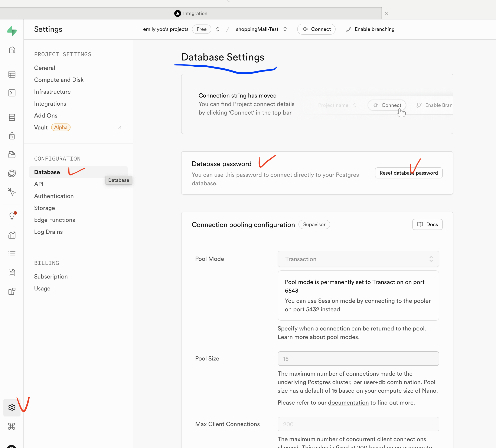This screenshot has height=448, width=496.
Task: Click the Pool Size input field
Action: click(358, 359)
